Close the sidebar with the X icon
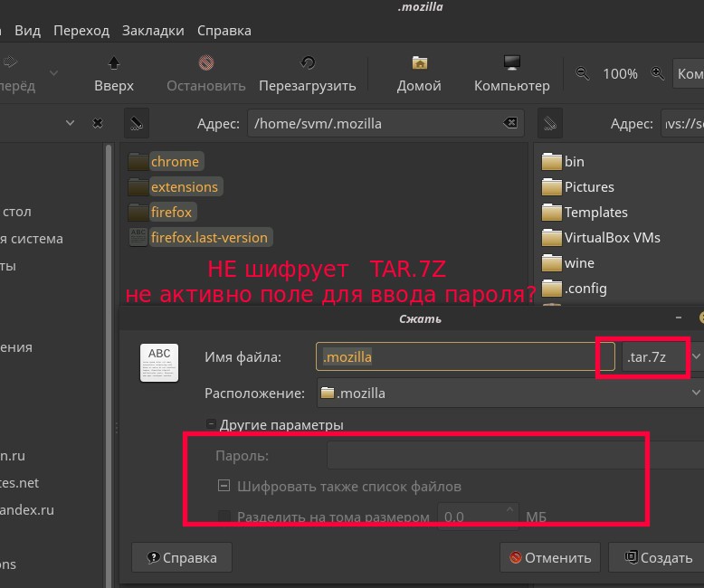This screenshot has width=704, height=588. 98,123
